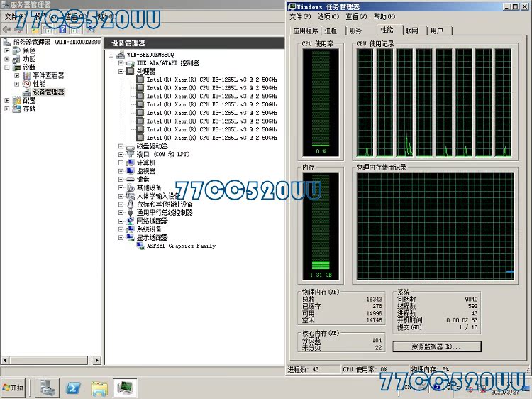
Task: Click the 人体学输入设备 category
Action: pos(158,196)
